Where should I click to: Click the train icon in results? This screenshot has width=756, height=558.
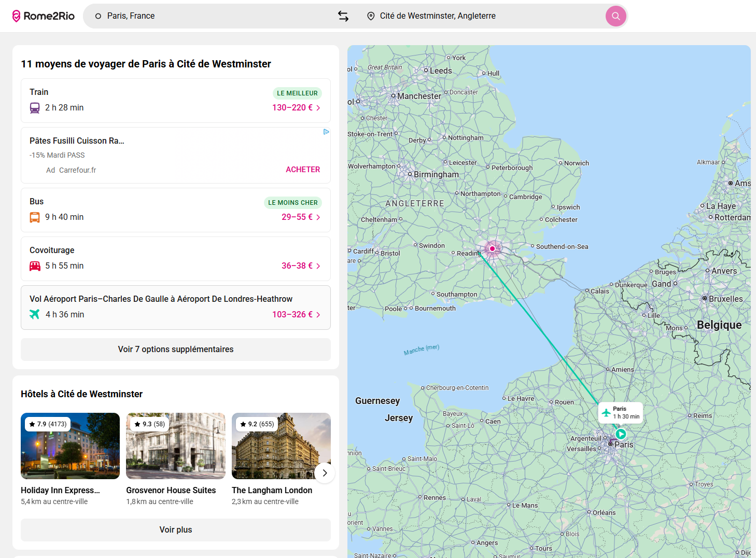pyautogui.click(x=35, y=108)
